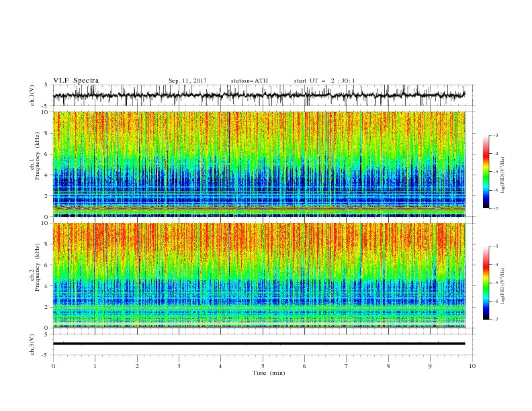Click the lower color scale bar for ch.2
Viewport: 532px width, 411px height.
pyautogui.click(x=486, y=283)
